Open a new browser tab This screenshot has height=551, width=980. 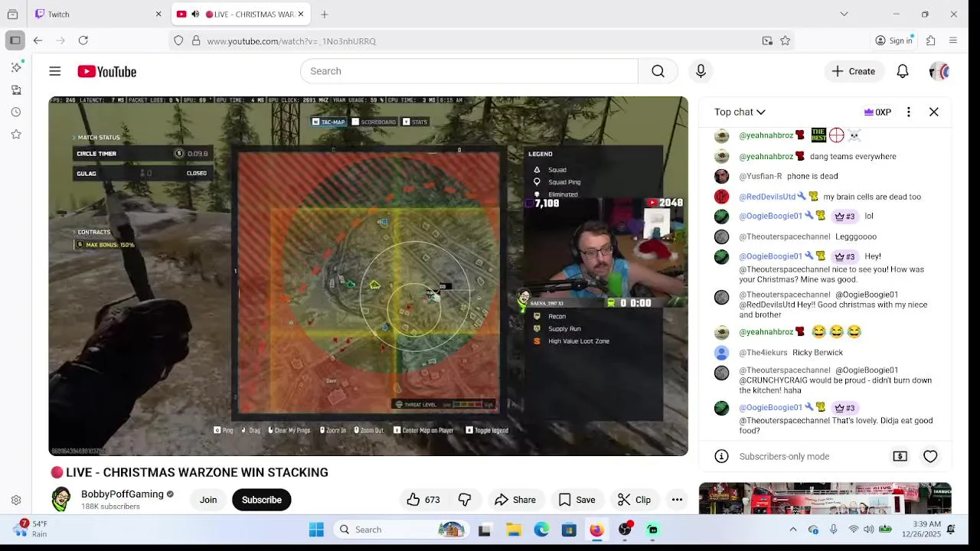325,14
